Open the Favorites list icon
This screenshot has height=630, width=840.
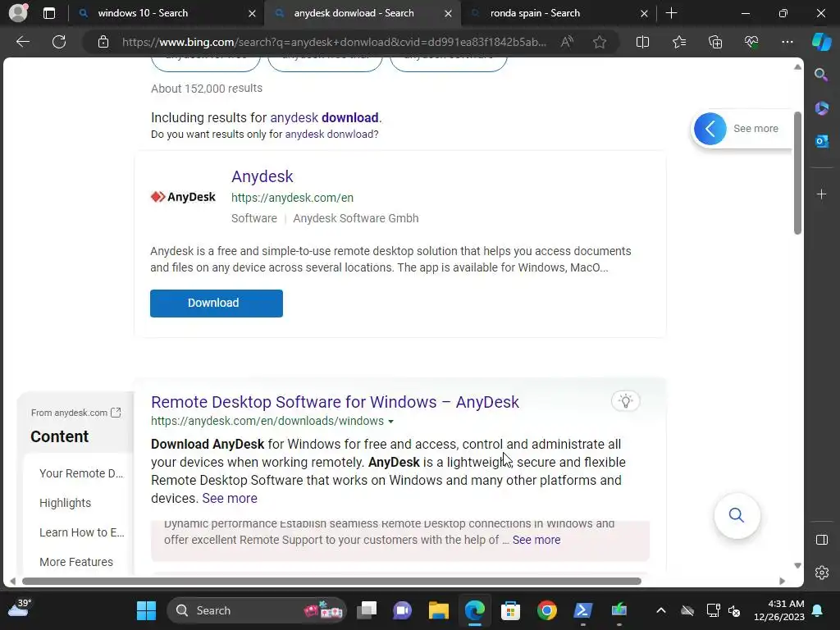tap(678, 42)
